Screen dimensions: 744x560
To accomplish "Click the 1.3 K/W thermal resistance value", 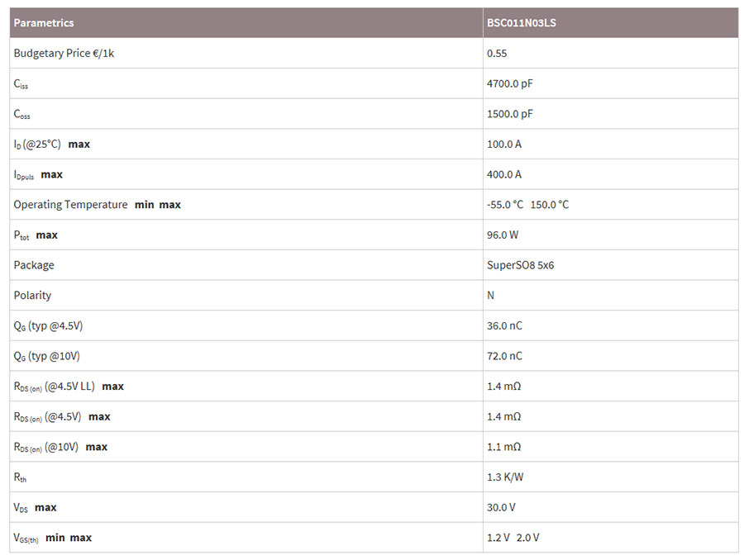I will (504, 477).
